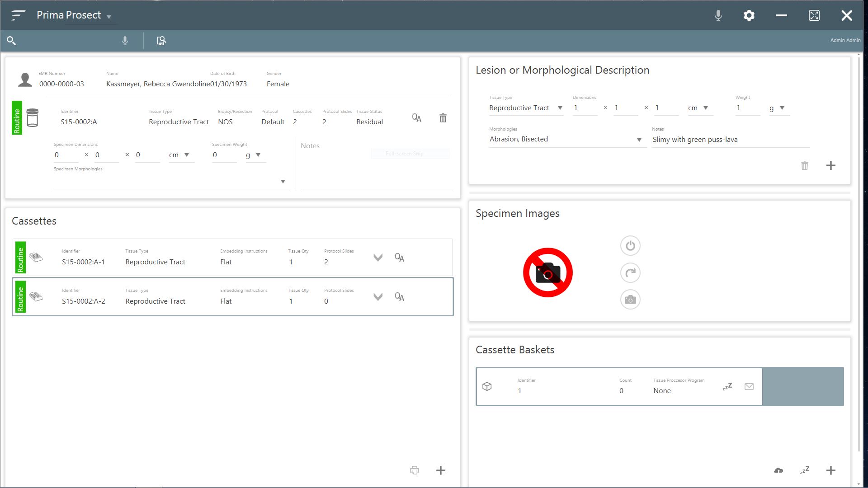This screenshot has width=868, height=488.
Task: Click the envelope icon in basket 1 row
Action: coord(749,386)
